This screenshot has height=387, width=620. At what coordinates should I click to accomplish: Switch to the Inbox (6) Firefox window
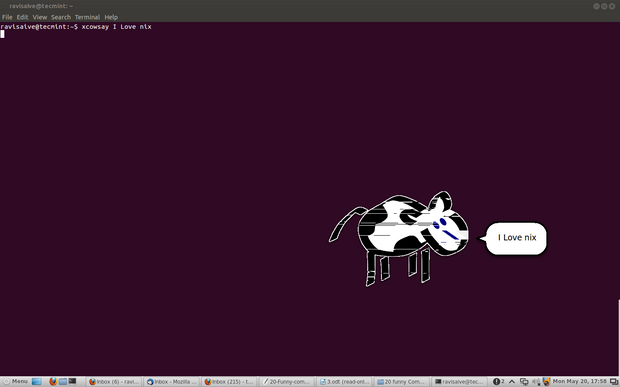tap(114, 382)
